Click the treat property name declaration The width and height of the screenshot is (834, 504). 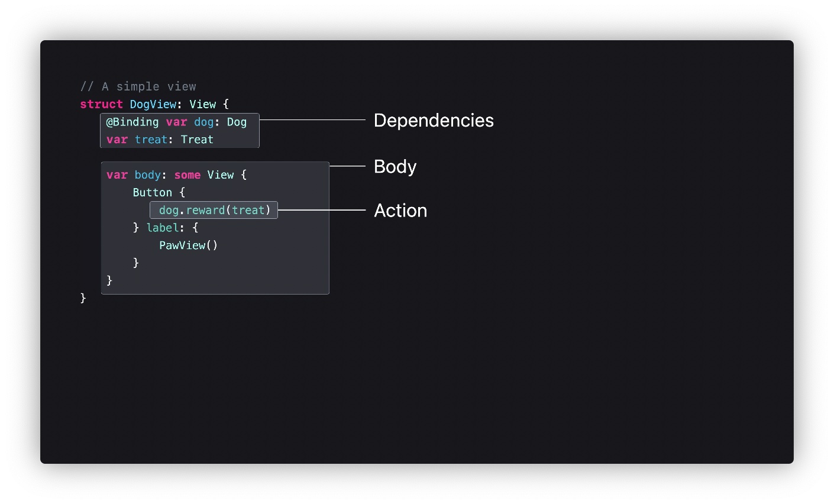pyautogui.click(x=151, y=140)
